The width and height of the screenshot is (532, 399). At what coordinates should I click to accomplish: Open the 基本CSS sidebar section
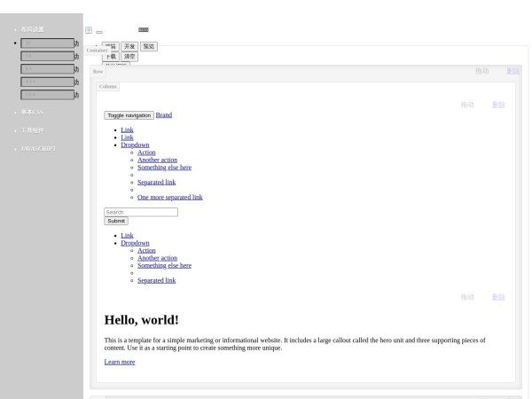coord(32,112)
